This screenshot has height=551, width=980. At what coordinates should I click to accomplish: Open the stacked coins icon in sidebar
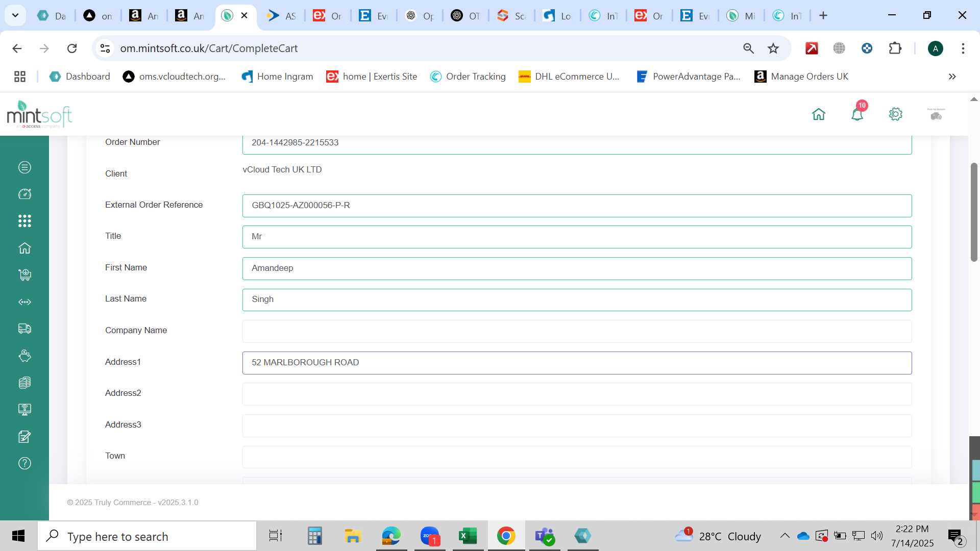[x=24, y=383]
